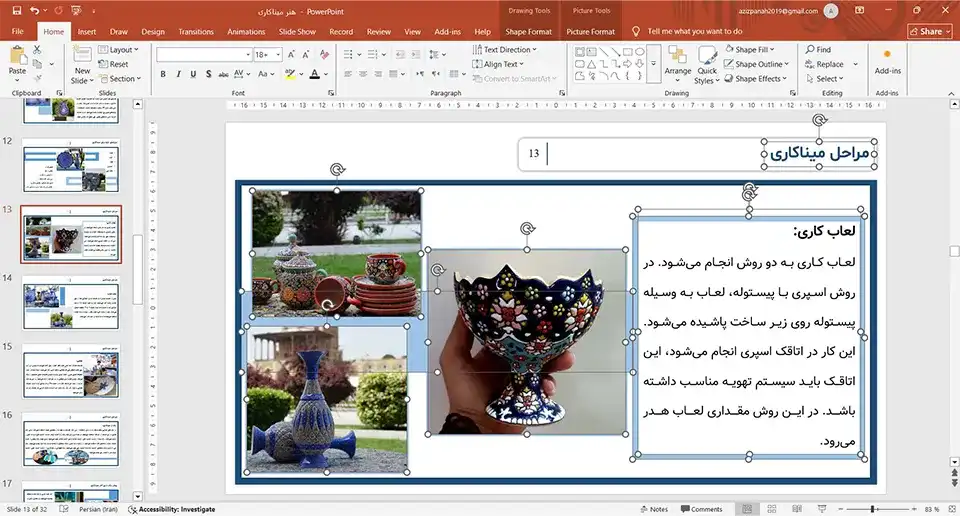The width and height of the screenshot is (960, 516).
Task: Toggle Strikethrough formatting
Action: (x=223, y=74)
